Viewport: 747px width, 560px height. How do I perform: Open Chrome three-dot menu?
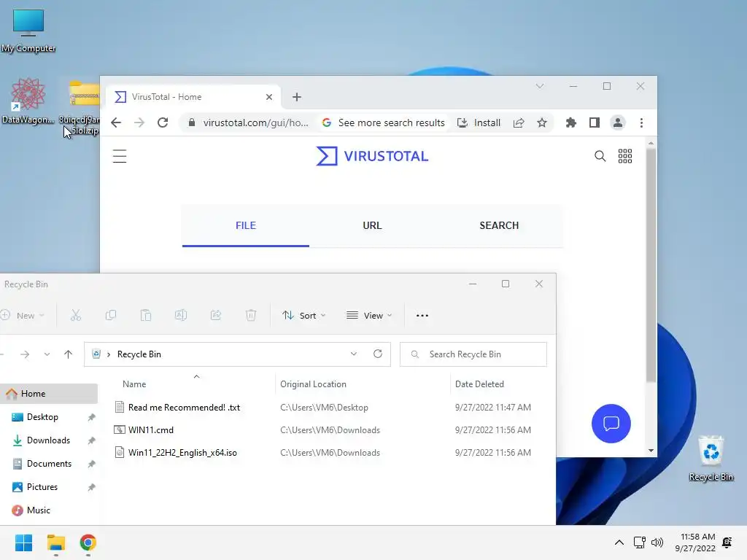[641, 122]
